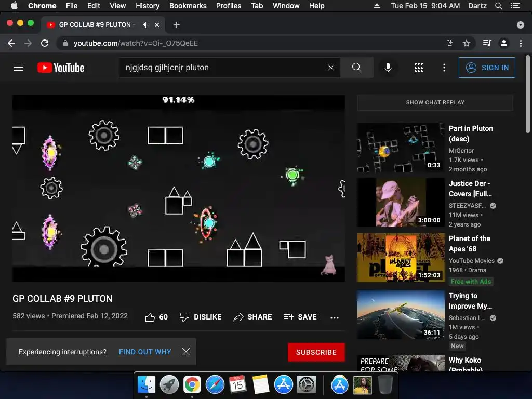Open Chrome's three-dot menu
The width and height of the screenshot is (532, 399).
521,43
